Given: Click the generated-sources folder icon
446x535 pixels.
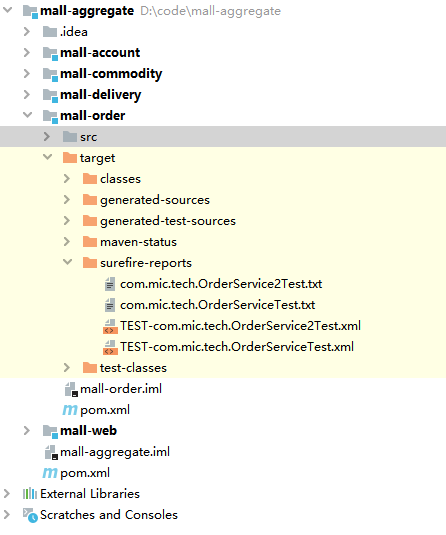Looking at the screenshot, I should point(90,200).
